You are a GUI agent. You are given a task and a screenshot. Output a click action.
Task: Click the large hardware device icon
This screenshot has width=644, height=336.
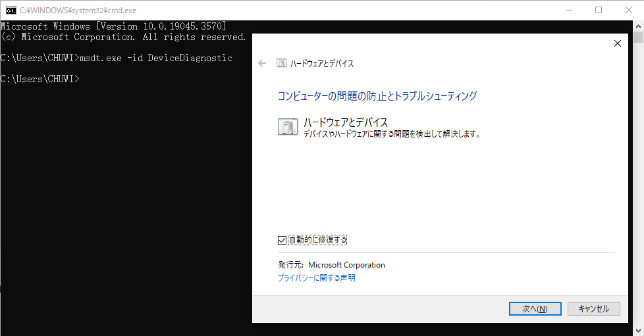click(288, 127)
